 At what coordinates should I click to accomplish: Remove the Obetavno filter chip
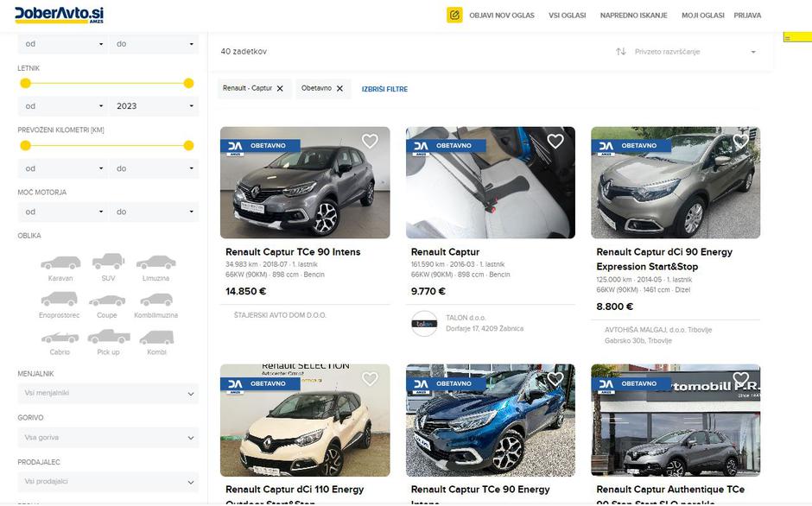pos(338,88)
